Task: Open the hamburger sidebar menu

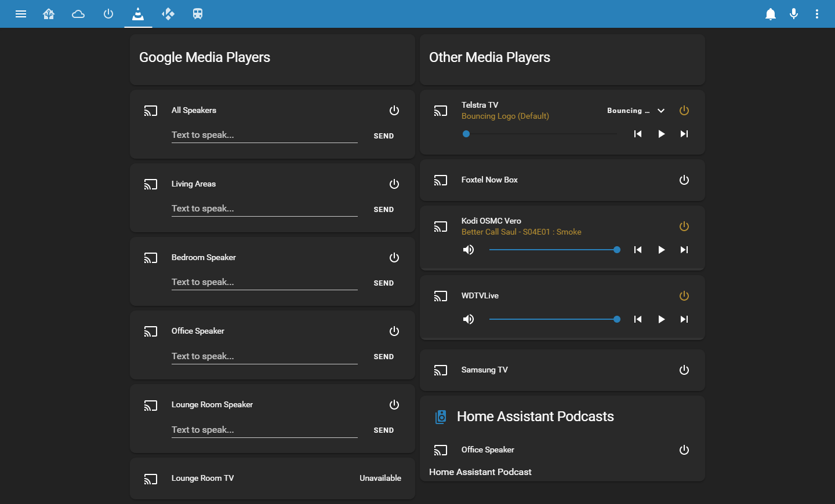Action: [21, 14]
